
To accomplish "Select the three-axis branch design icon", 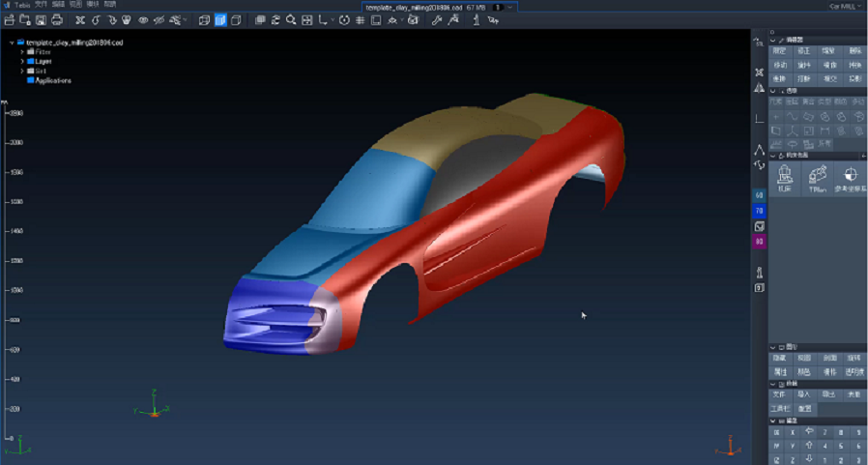I will coord(793,131).
